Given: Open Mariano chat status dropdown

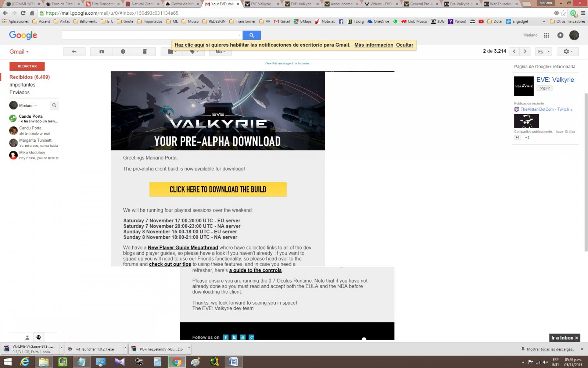Looking at the screenshot, I should pyautogui.click(x=28, y=106).
